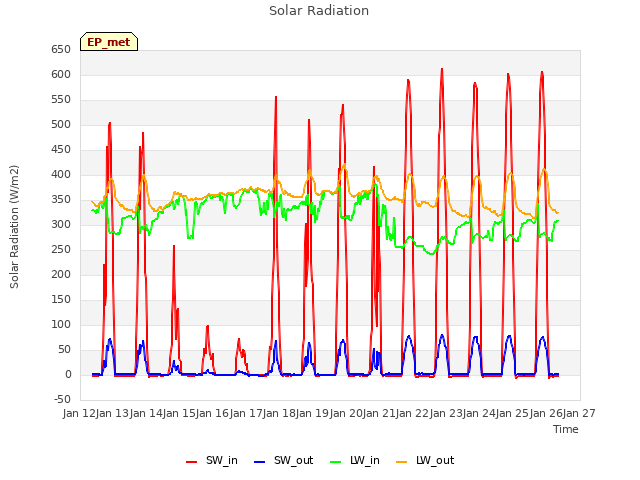The width and height of the screenshot is (640, 480).
Task: Click the 250 y-axis tick label
Action: tap(61, 250)
